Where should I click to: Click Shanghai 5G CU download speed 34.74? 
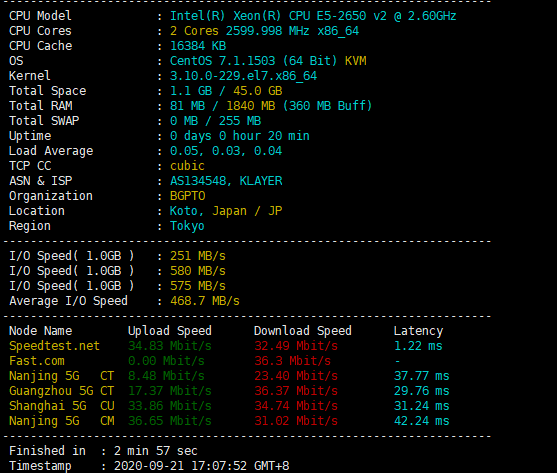[x=296, y=406]
